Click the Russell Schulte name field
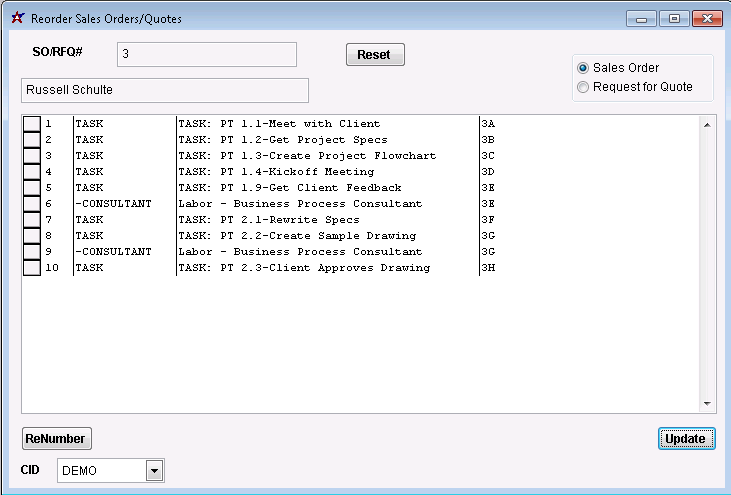This screenshot has height=495, width=731. point(164,90)
